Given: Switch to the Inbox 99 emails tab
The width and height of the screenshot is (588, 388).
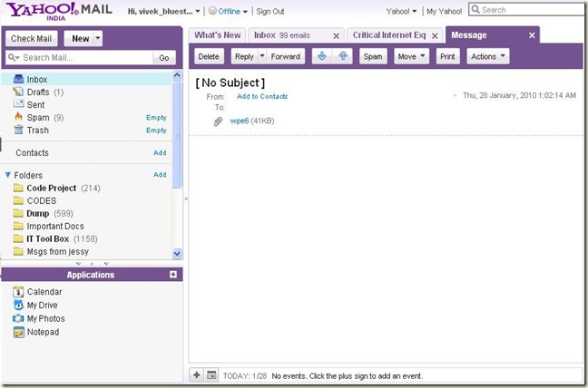Looking at the screenshot, I should (x=281, y=35).
